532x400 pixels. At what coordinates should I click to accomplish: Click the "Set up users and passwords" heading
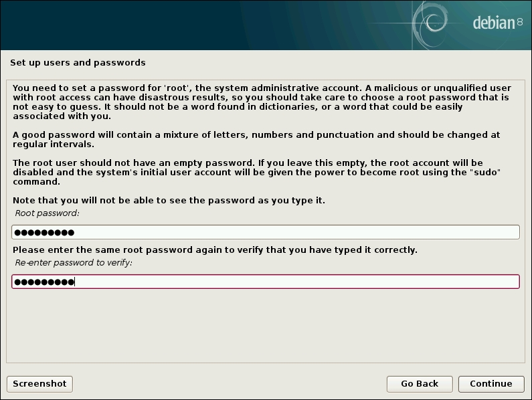tap(78, 62)
